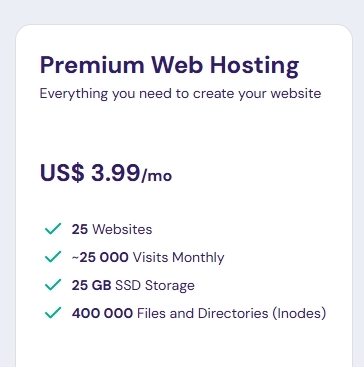Screen dimensions: 364x367
Task: Click the US$ currency symbol
Action: pos(62,173)
